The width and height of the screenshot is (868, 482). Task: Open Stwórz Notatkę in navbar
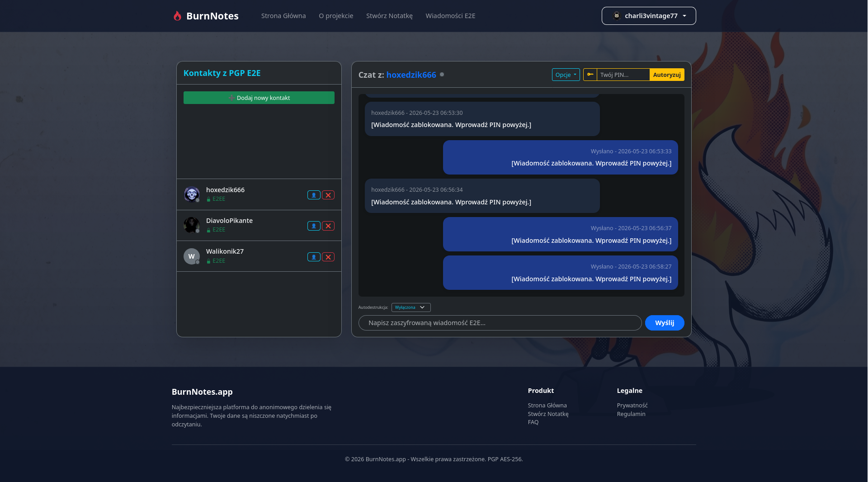pos(389,16)
